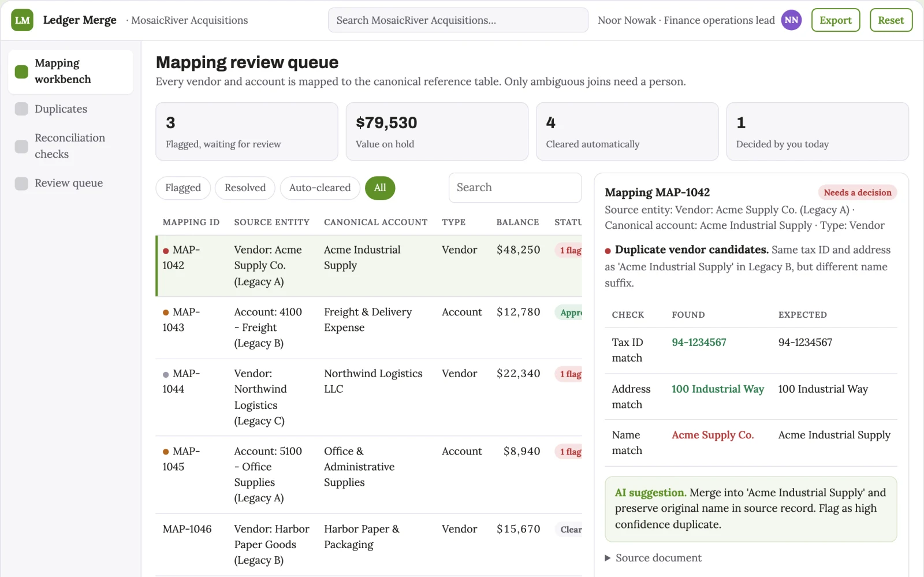Screen dimensions: 924x577
Task: Open the NN user avatar
Action: tap(791, 20)
